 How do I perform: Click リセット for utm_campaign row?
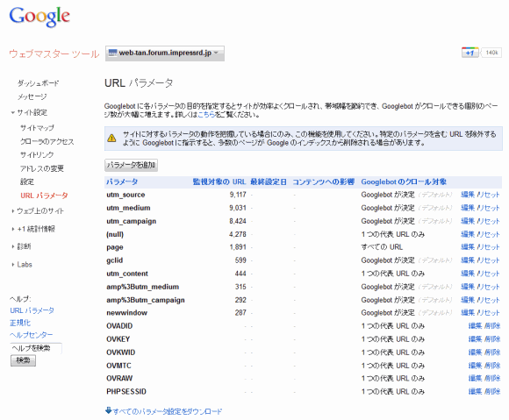489,221
